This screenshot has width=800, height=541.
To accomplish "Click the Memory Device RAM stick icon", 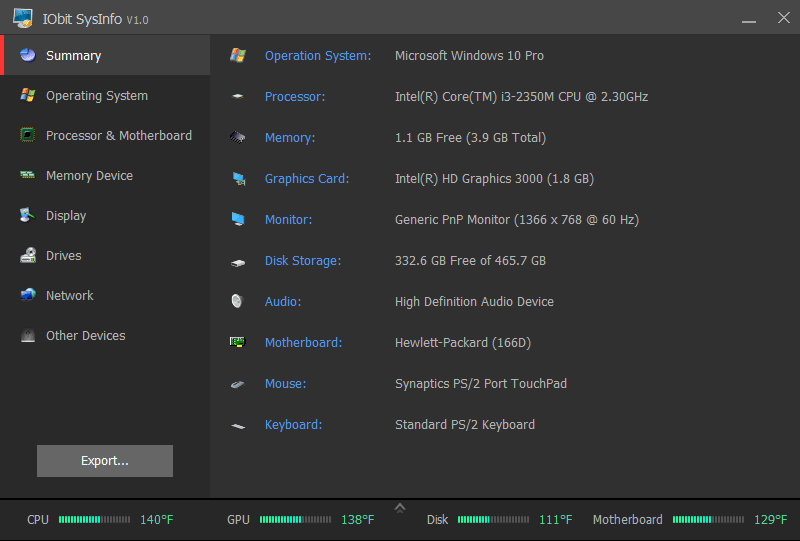I will (28, 175).
